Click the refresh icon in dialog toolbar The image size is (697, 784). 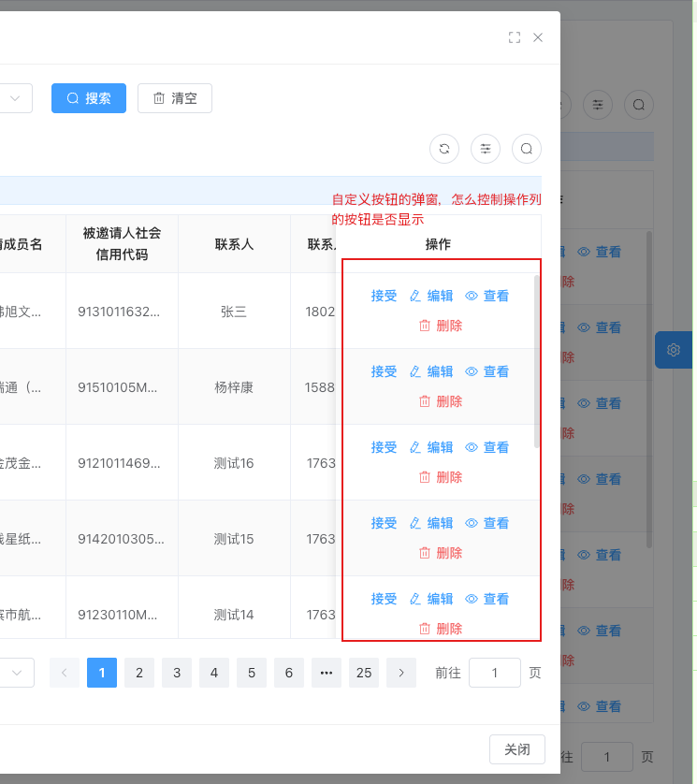click(444, 148)
